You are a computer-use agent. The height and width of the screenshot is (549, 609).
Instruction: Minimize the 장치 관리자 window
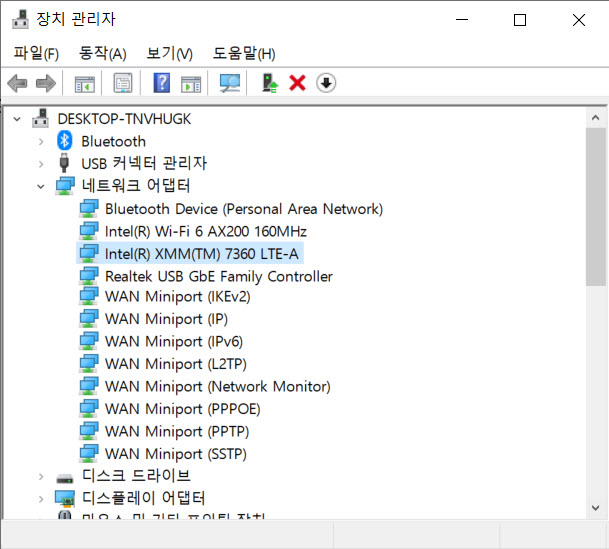[x=462, y=20]
